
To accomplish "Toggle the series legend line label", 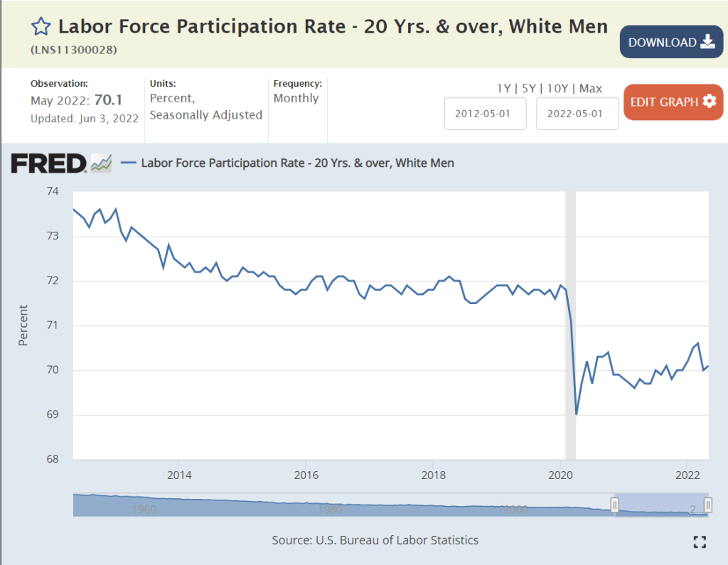I will click(x=297, y=163).
